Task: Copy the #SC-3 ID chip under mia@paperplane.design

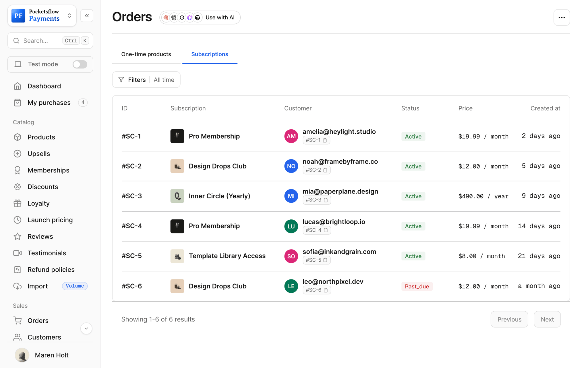Action: click(x=317, y=200)
